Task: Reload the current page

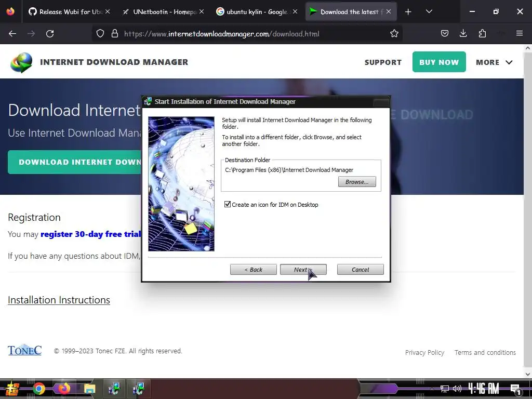Action: (50, 34)
